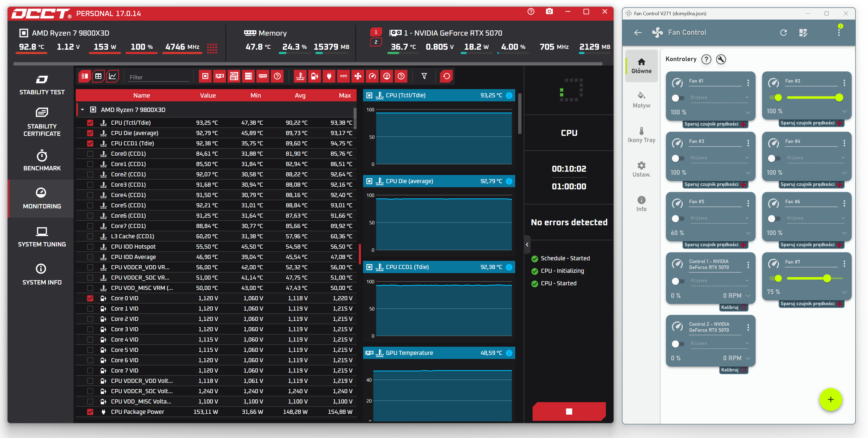
Task: Add a new item with the plus button
Action: coord(831,400)
